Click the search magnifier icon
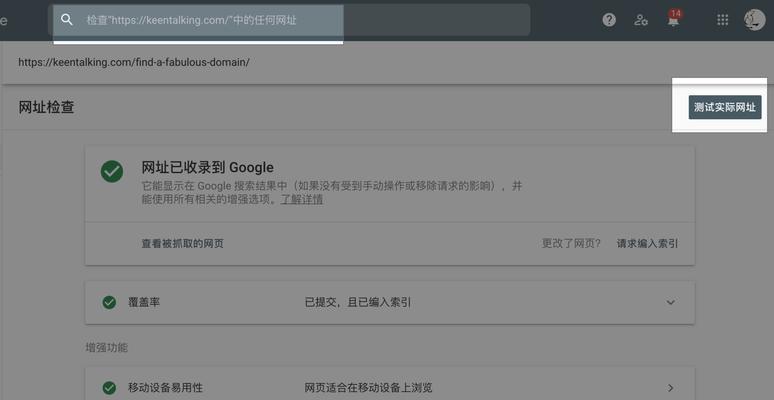 click(x=67, y=20)
